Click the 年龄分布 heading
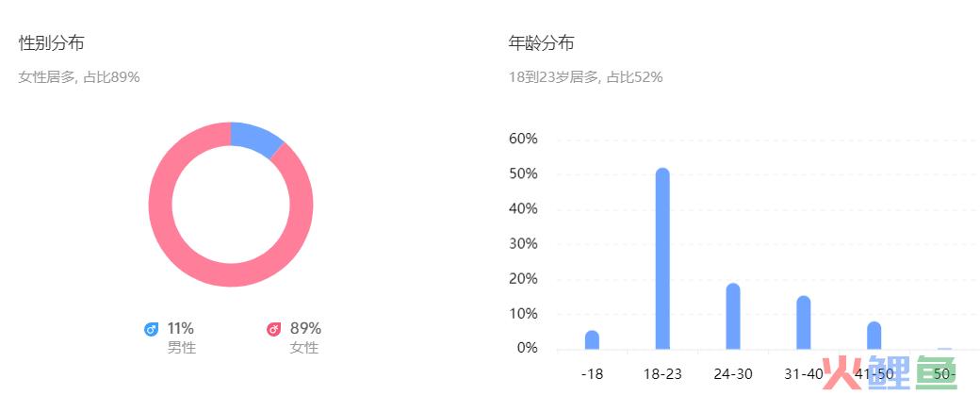The width and height of the screenshot is (980, 395). [541, 43]
